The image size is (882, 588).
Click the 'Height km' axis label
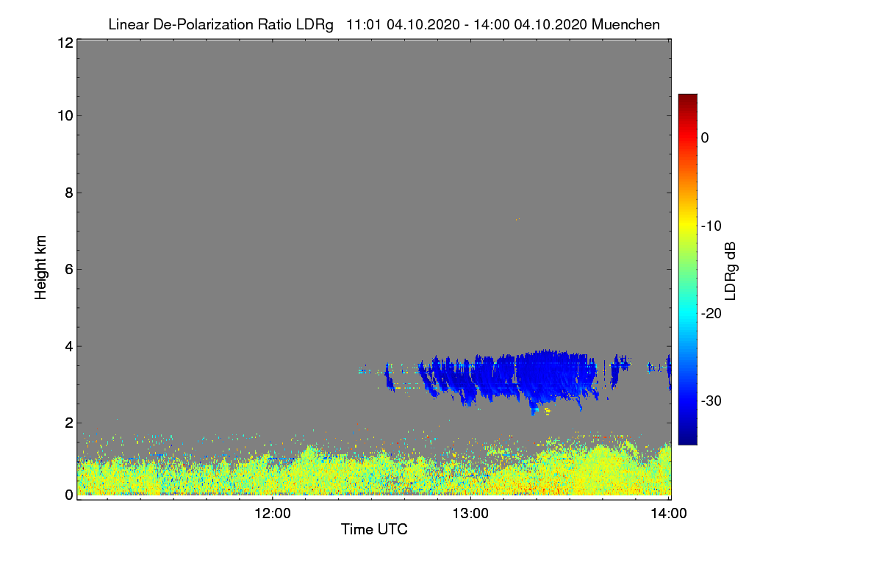pos(41,268)
